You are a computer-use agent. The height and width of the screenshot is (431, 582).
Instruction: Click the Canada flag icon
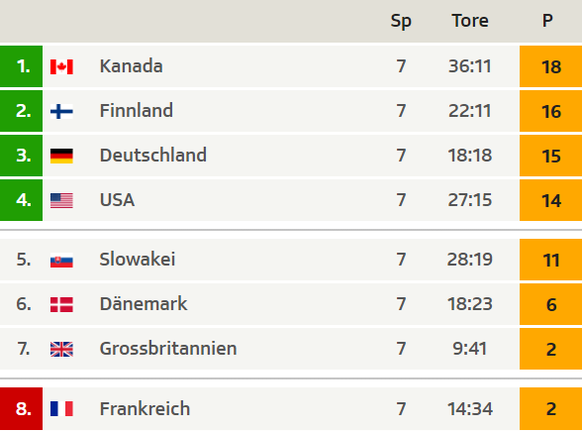pyautogui.click(x=62, y=67)
